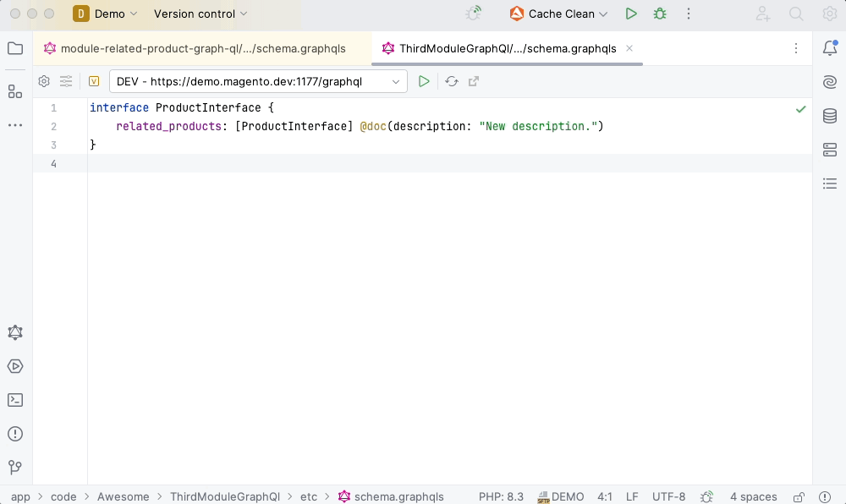Open editor tabs options menu
Screen dimensions: 846x504
(x=796, y=48)
